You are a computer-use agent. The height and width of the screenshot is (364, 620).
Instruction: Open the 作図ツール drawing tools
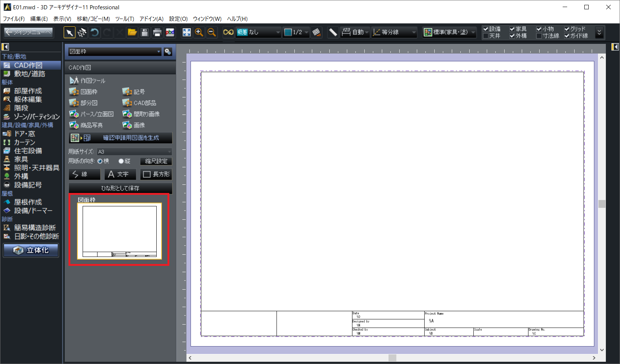[x=88, y=81]
